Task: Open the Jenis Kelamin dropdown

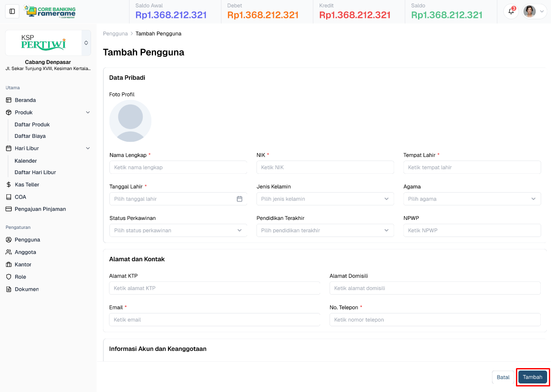Action: click(386, 199)
